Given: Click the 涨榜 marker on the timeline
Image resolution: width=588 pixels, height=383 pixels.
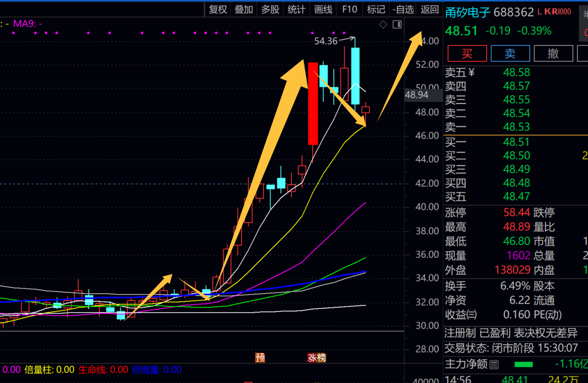Looking at the screenshot, I should click(317, 358).
